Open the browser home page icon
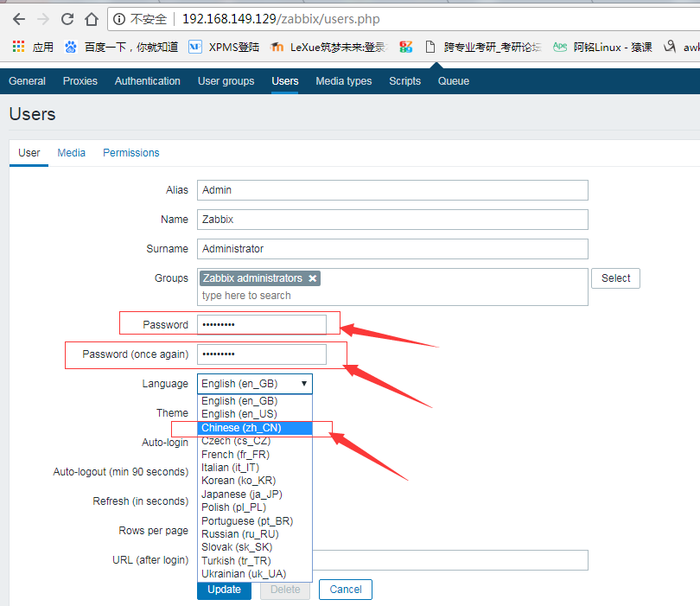700x606 pixels. pyautogui.click(x=92, y=19)
